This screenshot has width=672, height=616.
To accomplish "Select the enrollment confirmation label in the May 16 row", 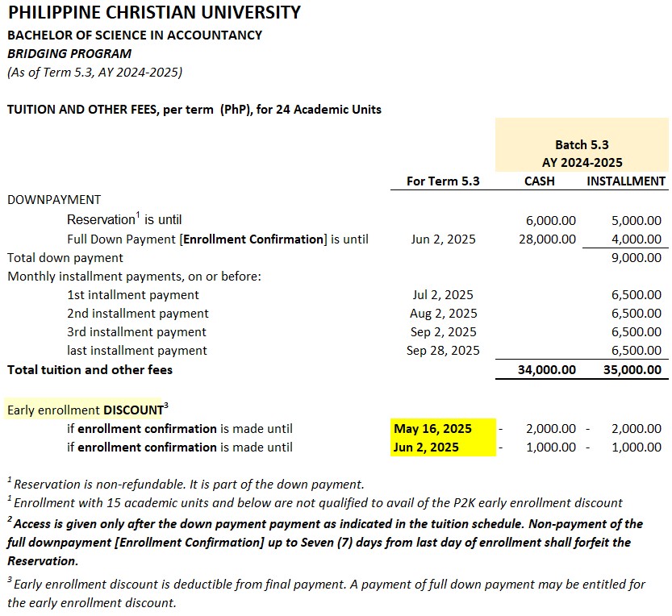I will (x=180, y=429).
